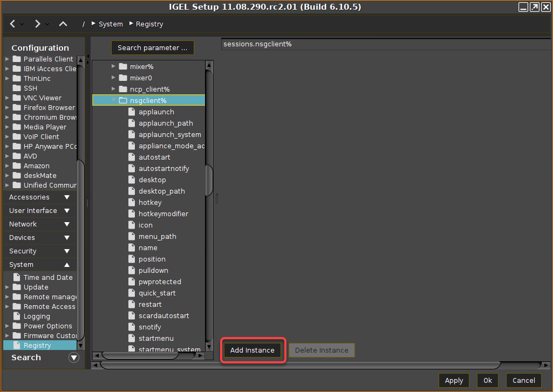553x392 pixels.
Task: Open the Time and Date settings icon
Action: [18, 277]
